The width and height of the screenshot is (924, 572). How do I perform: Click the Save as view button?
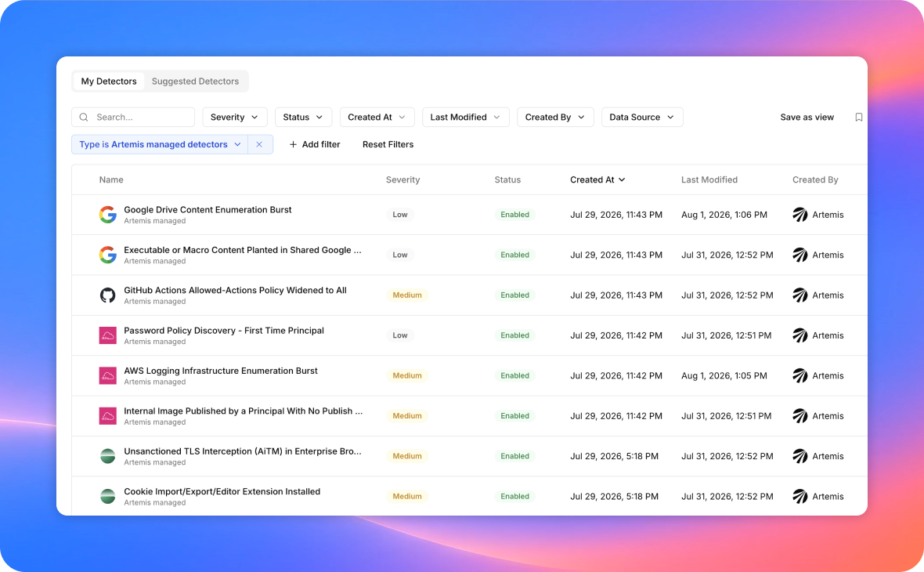(807, 118)
